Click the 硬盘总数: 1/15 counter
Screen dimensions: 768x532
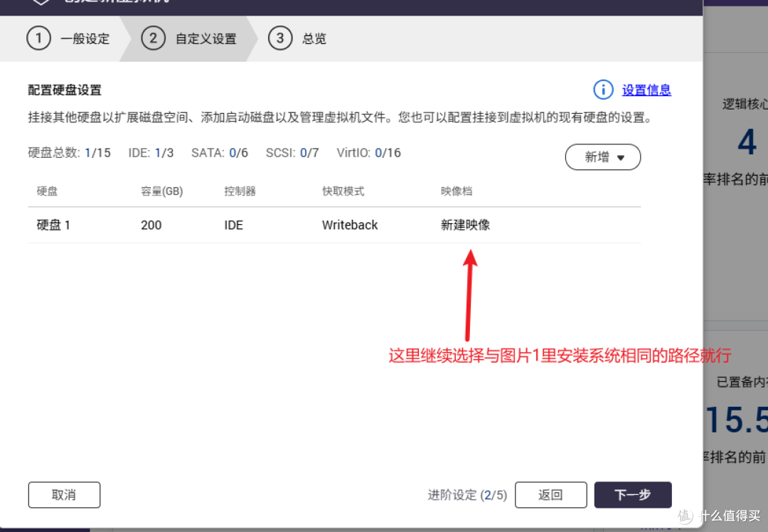click(x=69, y=153)
